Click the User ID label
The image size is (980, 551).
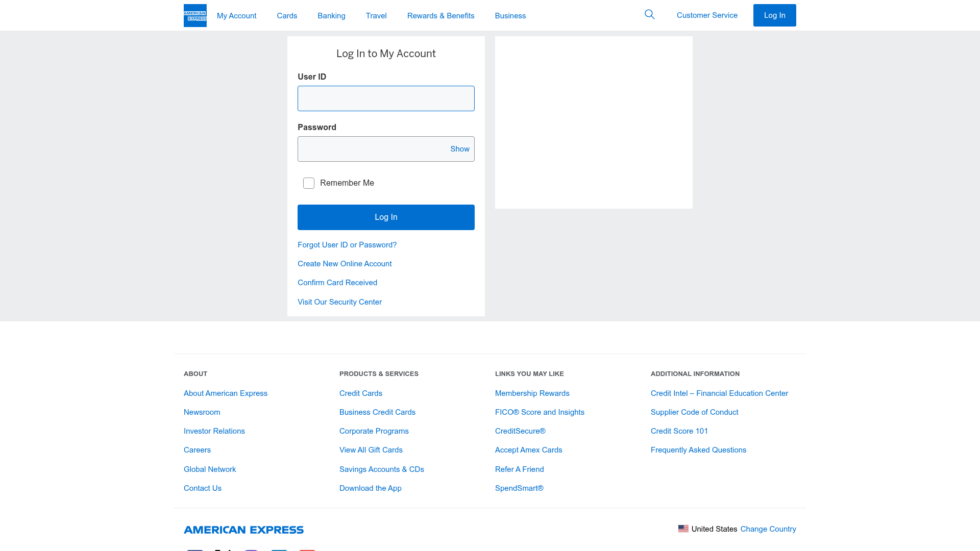(312, 77)
